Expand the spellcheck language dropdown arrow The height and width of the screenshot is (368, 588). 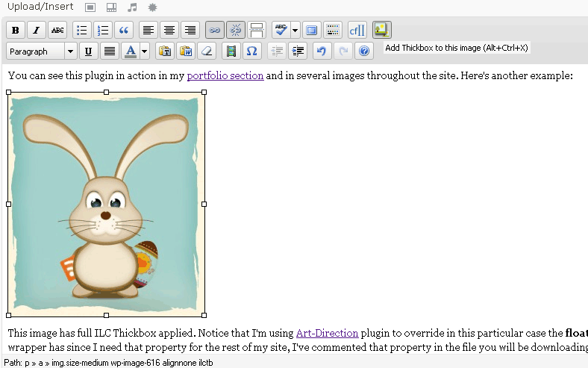(x=295, y=30)
